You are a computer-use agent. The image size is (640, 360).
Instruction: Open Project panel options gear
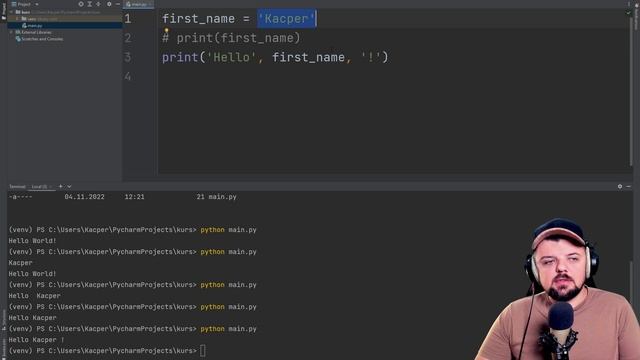[109, 4]
